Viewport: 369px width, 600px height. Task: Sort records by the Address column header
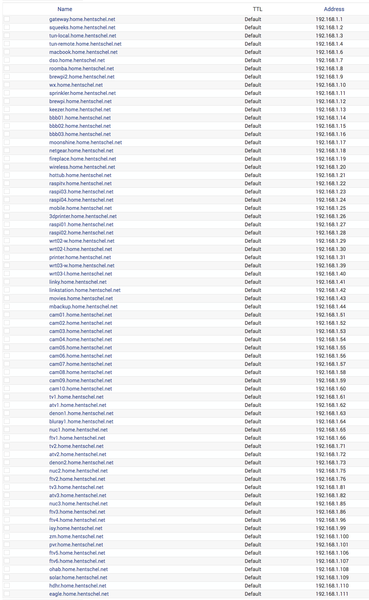[x=334, y=9]
